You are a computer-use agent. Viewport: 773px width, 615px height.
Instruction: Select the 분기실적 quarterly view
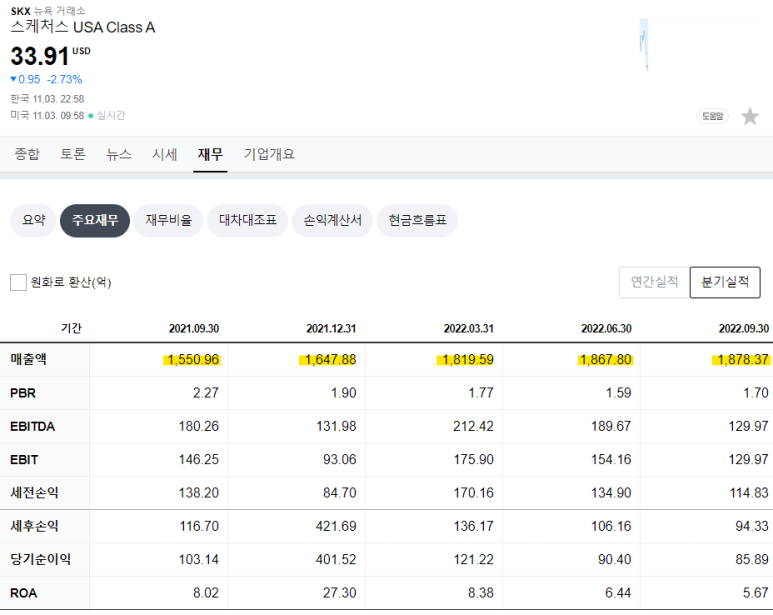point(725,282)
